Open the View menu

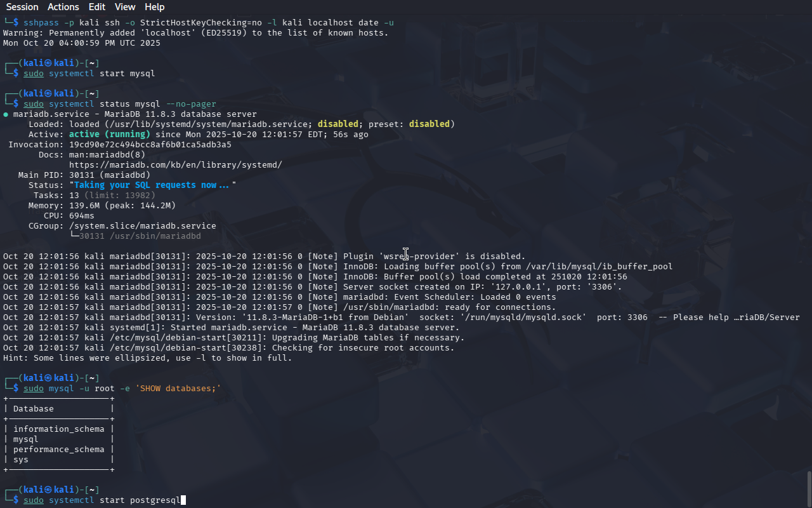[x=125, y=7]
